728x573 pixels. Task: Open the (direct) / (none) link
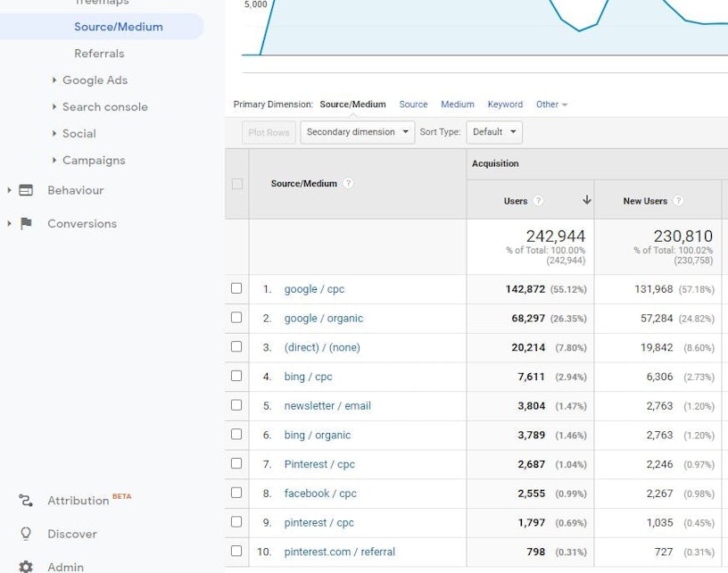point(322,347)
